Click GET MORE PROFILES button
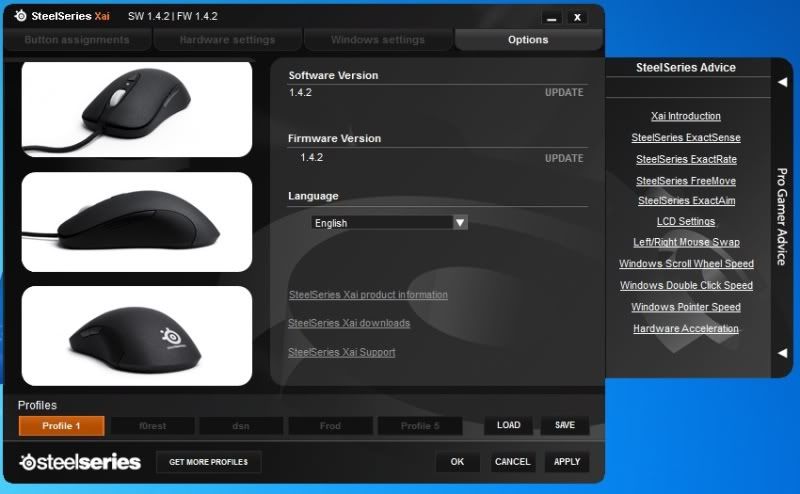Viewport: 800px width, 494px height. [209, 462]
